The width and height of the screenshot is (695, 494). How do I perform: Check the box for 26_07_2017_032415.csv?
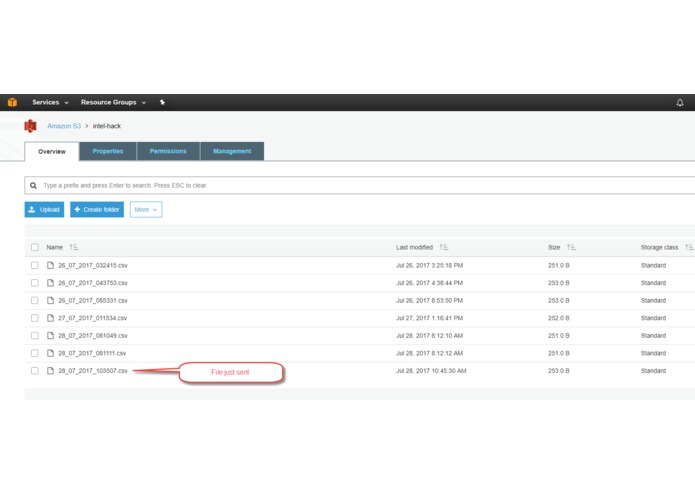point(35,265)
